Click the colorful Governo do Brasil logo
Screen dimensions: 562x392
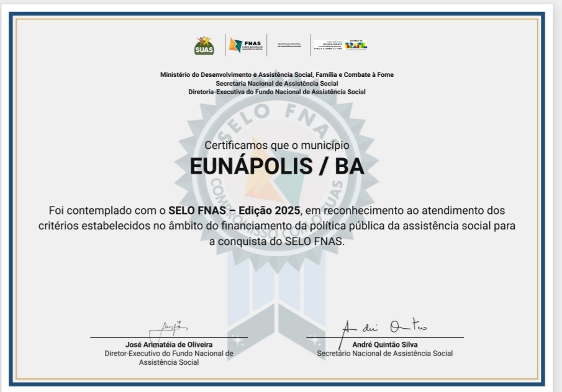(356, 45)
